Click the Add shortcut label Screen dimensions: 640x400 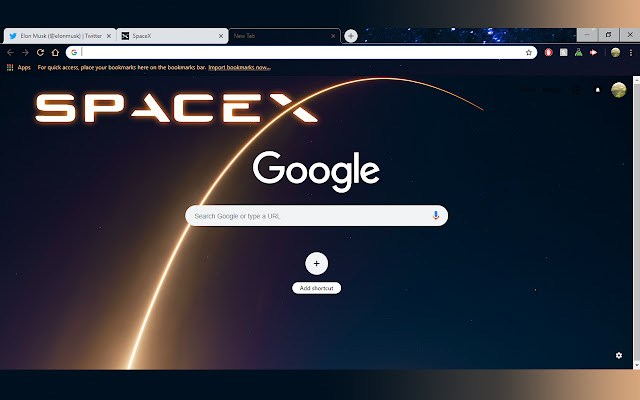tap(316, 288)
